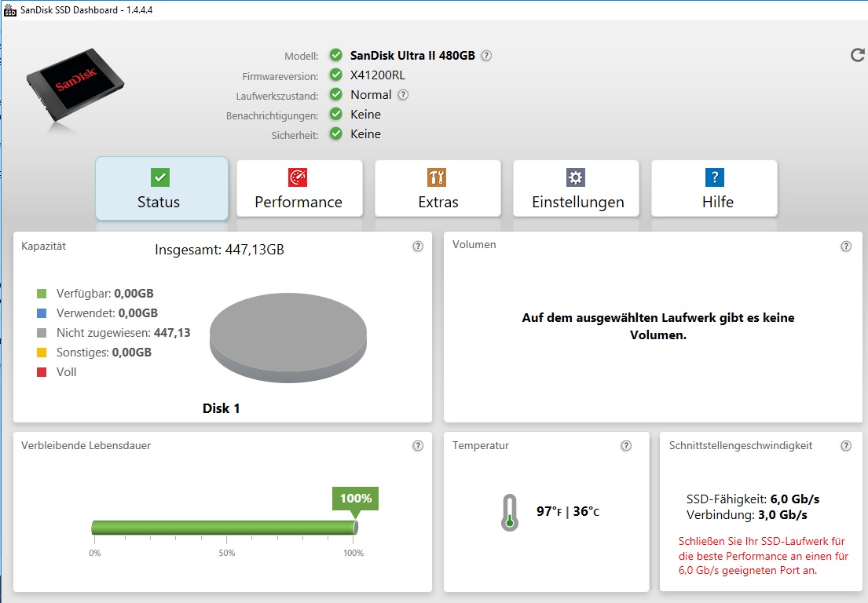This screenshot has height=603, width=868.
Task: Click the help icon beside Laufwerkszustand Normal
Action: coord(403,94)
